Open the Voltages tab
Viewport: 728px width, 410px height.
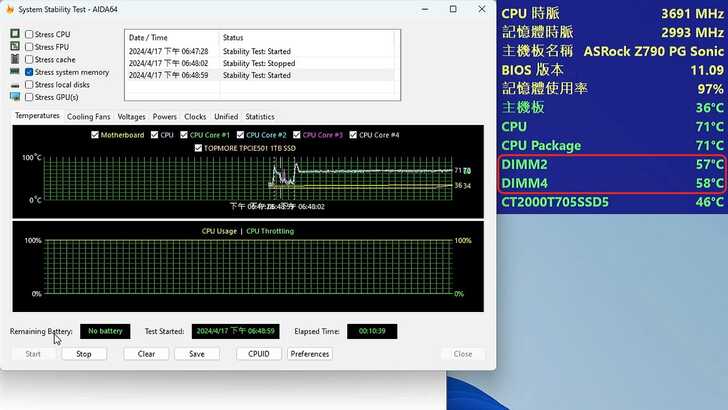[131, 117]
